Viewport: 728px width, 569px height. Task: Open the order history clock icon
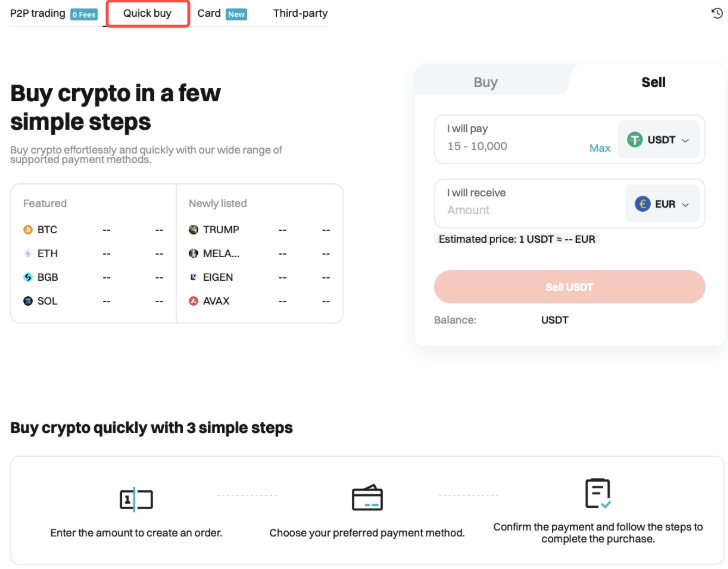click(x=717, y=13)
